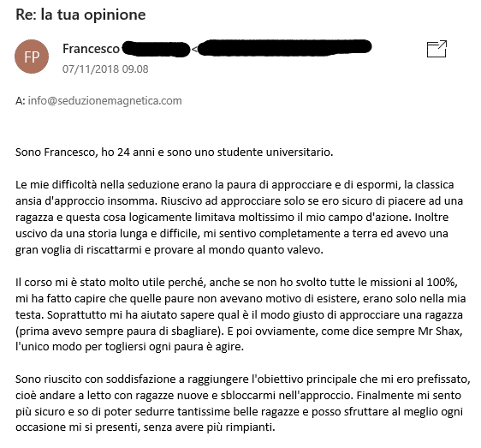Click the FP sender avatar
The height and width of the screenshot is (448, 481).
coord(32,57)
